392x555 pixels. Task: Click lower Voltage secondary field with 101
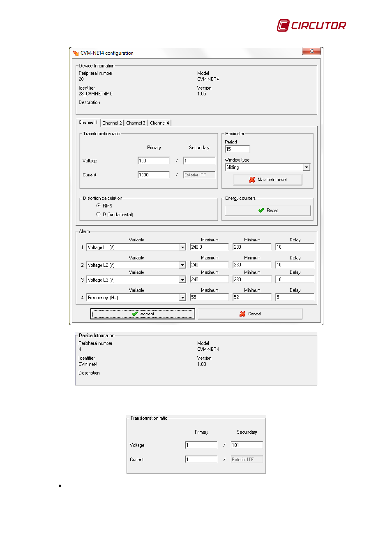click(x=247, y=445)
